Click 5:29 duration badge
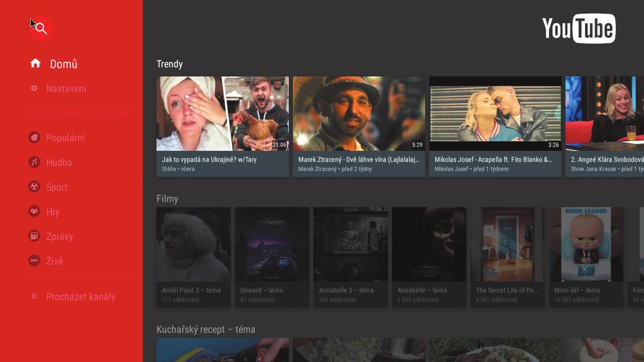The height and width of the screenshot is (362, 644). (x=418, y=145)
